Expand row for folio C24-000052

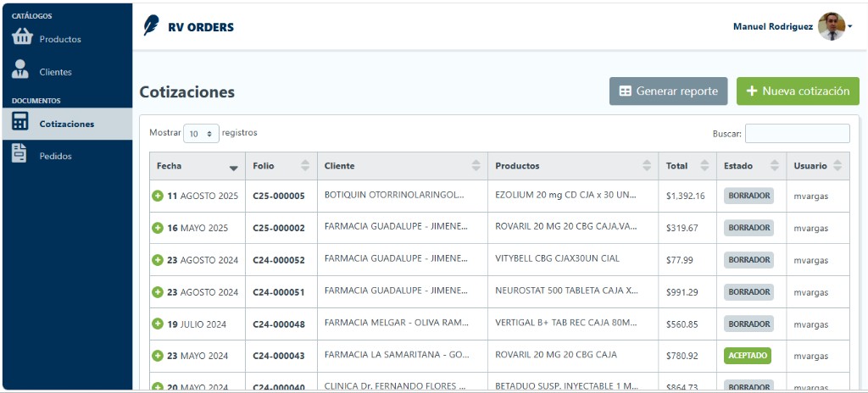pos(158,260)
